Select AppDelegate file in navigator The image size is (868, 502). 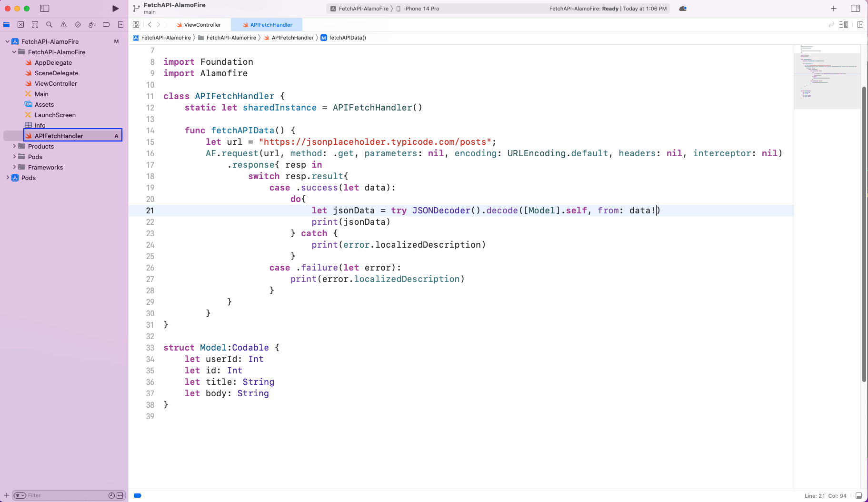coord(53,62)
